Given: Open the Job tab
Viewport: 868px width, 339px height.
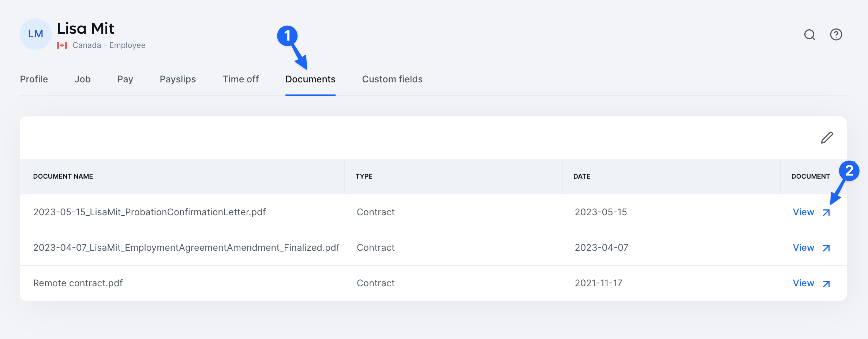Looking at the screenshot, I should 83,79.
